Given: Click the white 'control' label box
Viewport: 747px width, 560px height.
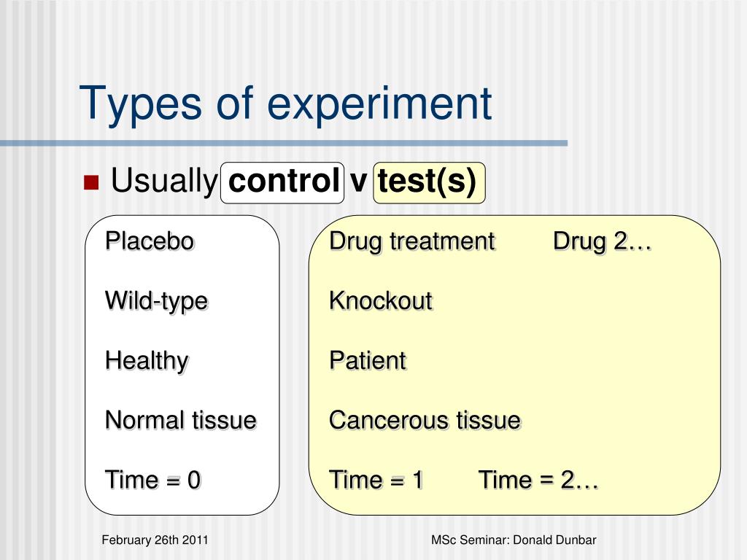Looking at the screenshot, I should (x=282, y=183).
